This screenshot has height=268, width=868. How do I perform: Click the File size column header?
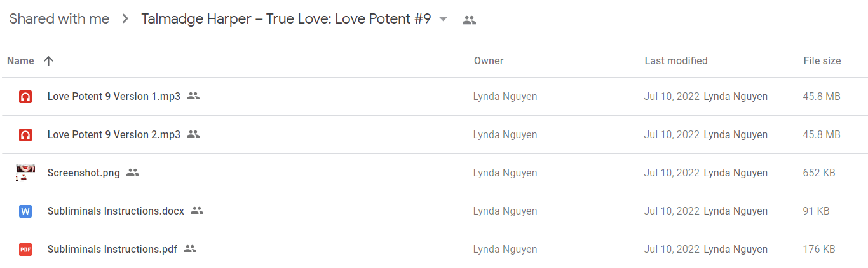pyautogui.click(x=822, y=61)
